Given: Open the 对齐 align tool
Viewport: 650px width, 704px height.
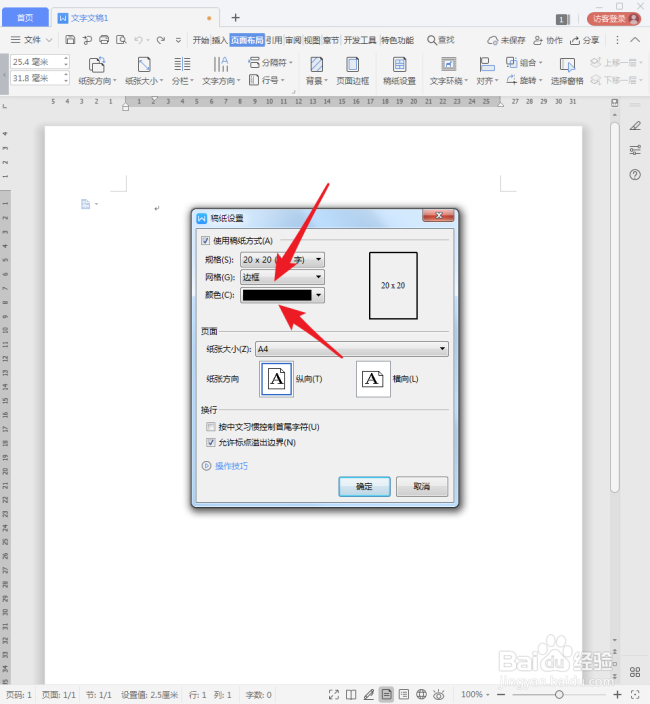Looking at the screenshot, I should pos(487,71).
